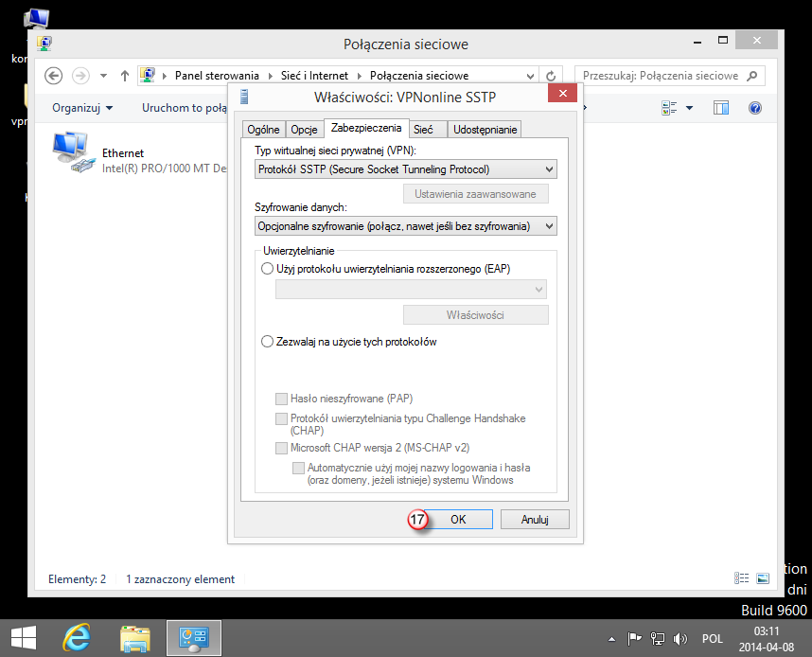Switch to the Sieć tab
This screenshot has height=657, width=812.
[x=428, y=130]
